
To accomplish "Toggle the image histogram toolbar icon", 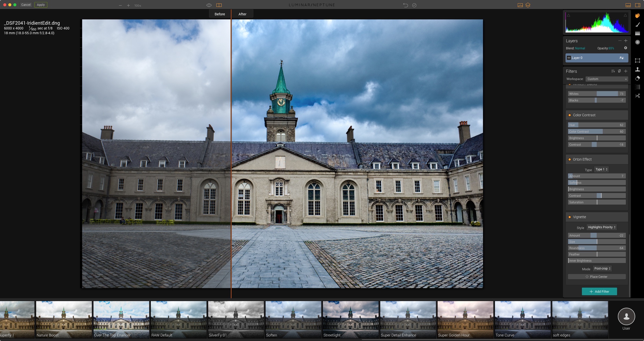I will (x=520, y=5).
